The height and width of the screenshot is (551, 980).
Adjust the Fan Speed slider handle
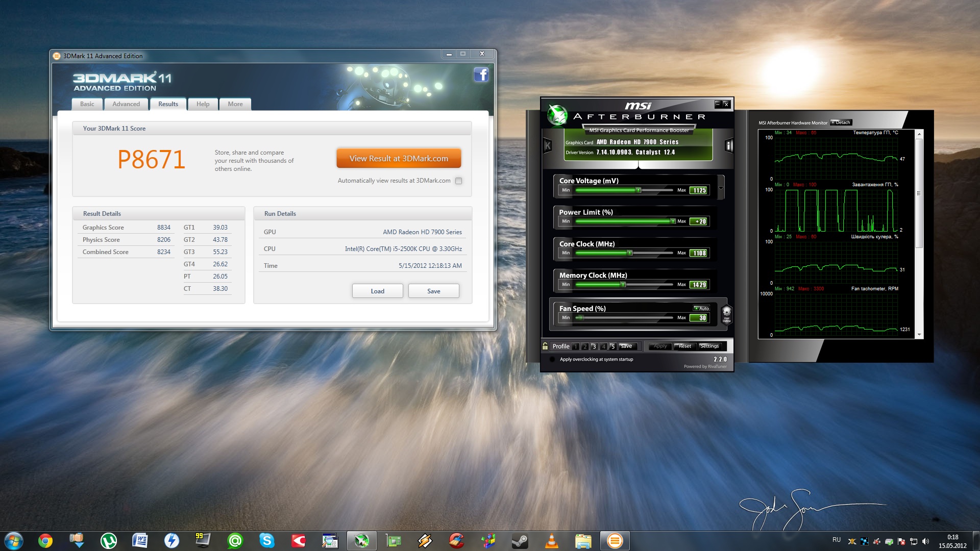[580, 318]
